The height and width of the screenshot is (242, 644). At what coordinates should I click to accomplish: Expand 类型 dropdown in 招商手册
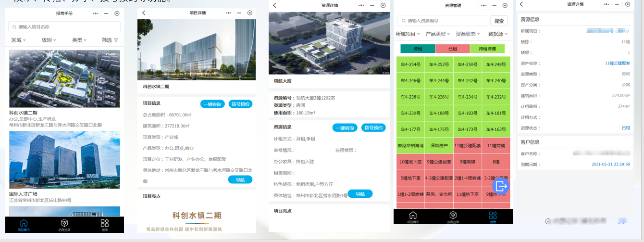79,40
